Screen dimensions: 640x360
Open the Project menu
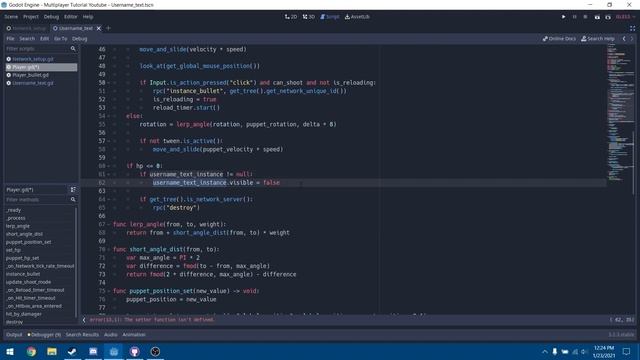tap(31, 17)
